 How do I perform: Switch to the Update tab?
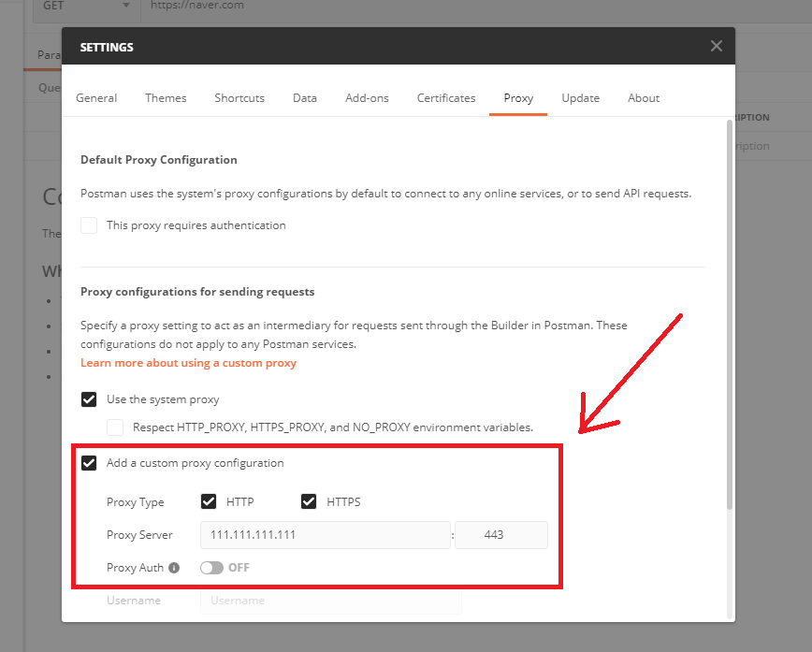coord(581,98)
